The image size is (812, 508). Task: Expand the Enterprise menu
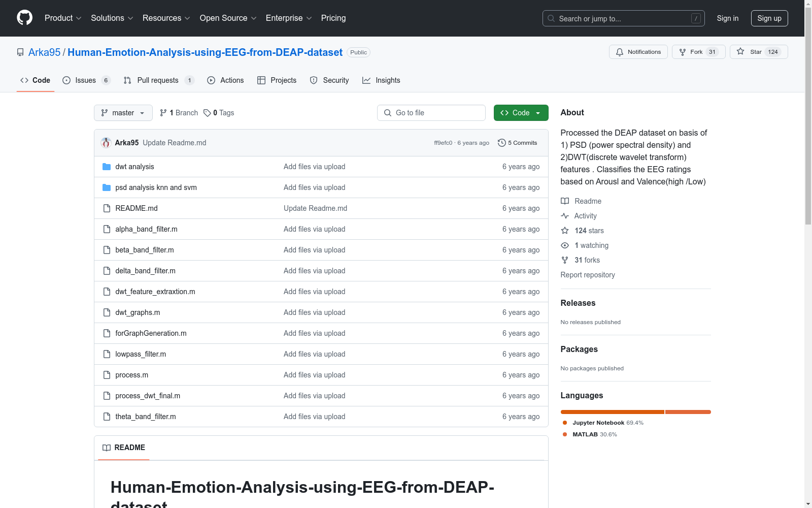tap(289, 18)
